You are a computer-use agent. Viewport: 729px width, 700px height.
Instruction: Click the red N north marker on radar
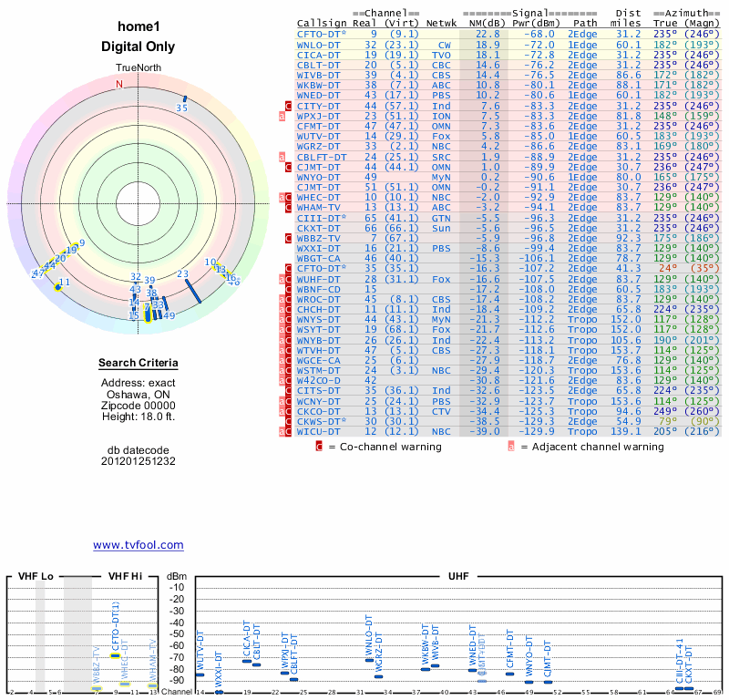118,84
